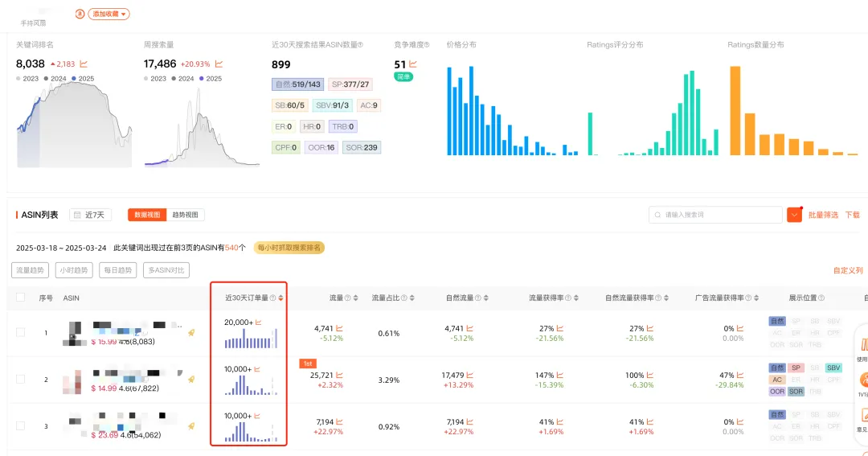Screen dimensions: 868x456
Task: Check the checkbox for row 1
Action: click(20, 332)
